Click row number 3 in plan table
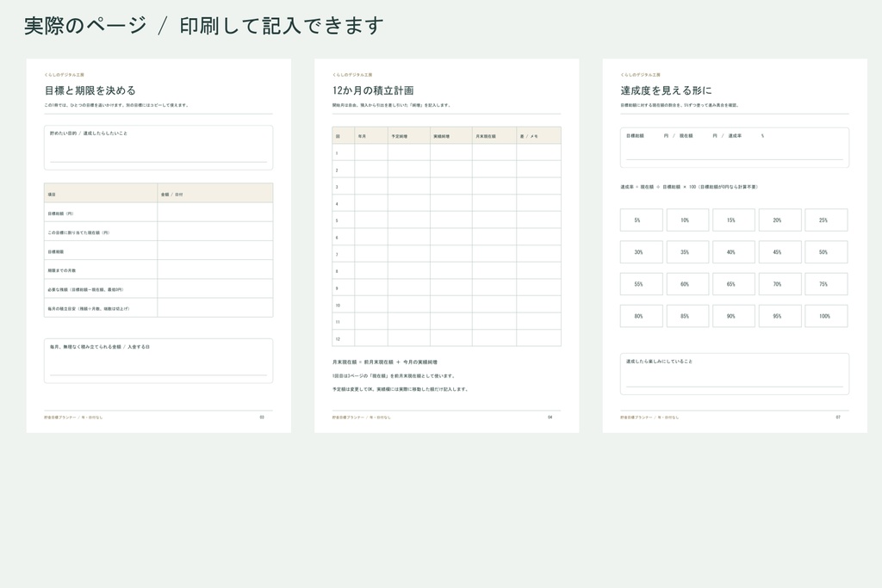The image size is (882, 588). click(337, 187)
